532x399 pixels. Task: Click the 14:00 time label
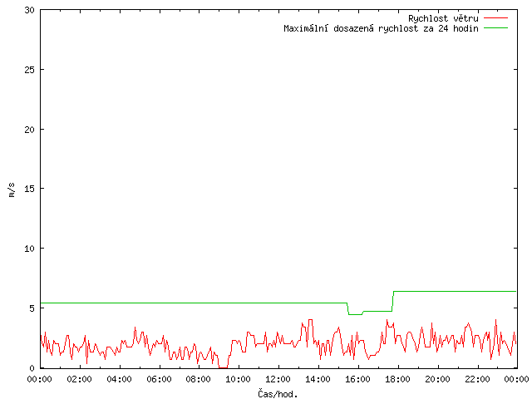[x=318, y=379]
